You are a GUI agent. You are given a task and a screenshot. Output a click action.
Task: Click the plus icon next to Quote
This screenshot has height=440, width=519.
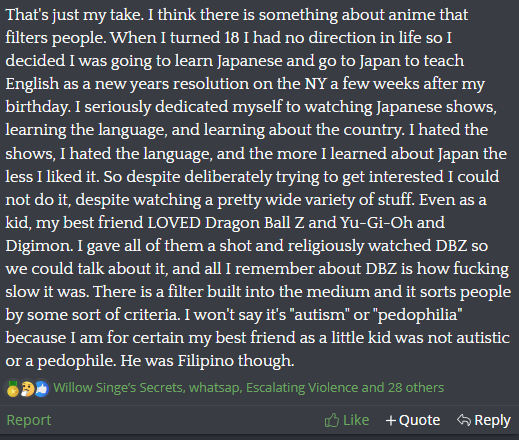tap(390, 421)
